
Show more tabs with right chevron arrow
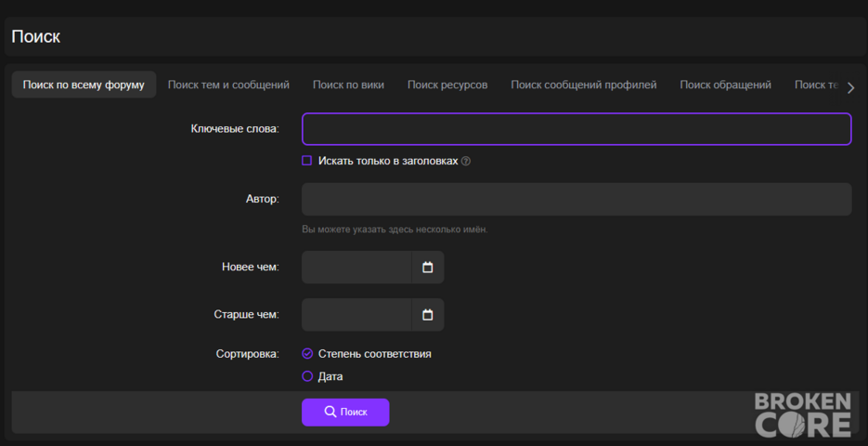tap(851, 87)
